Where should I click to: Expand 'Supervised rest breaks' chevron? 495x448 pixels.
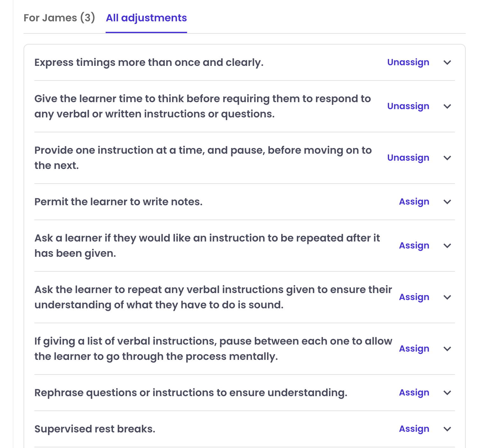(x=447, y=429)
